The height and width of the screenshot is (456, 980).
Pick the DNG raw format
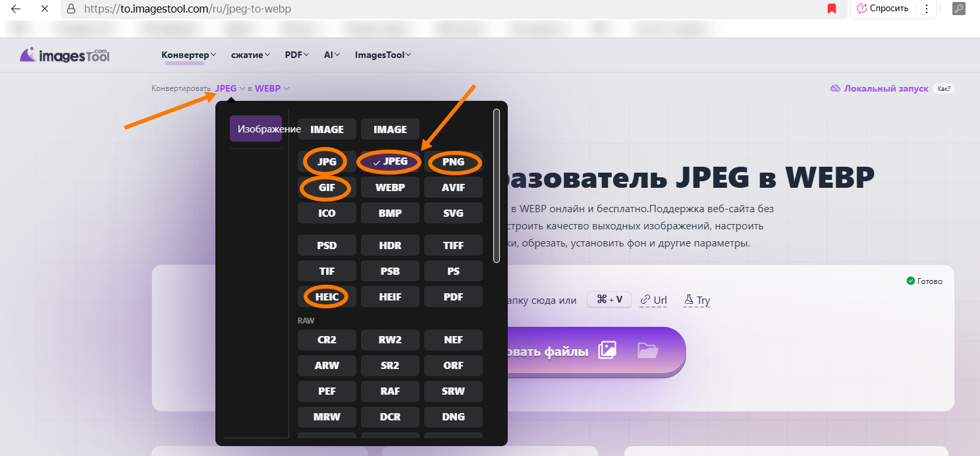click(454, 417)
